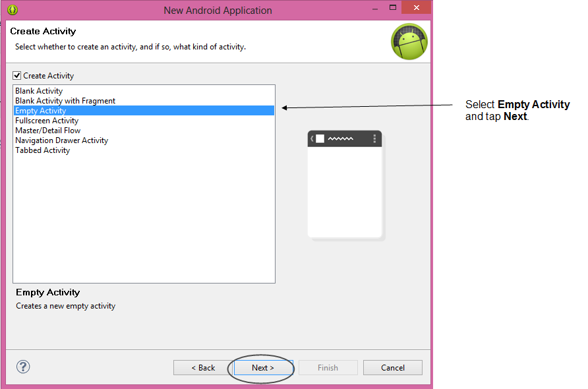The height and width of the screenshot is (389, 588).
Task: Cancel the New Android Application wizard
Action: [393, 368]
